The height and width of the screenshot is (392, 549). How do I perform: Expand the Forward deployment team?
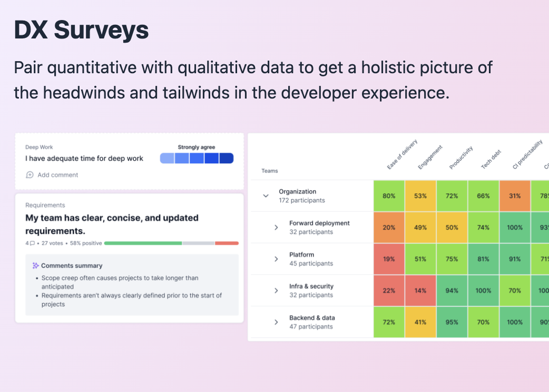[x=276, y=228]
